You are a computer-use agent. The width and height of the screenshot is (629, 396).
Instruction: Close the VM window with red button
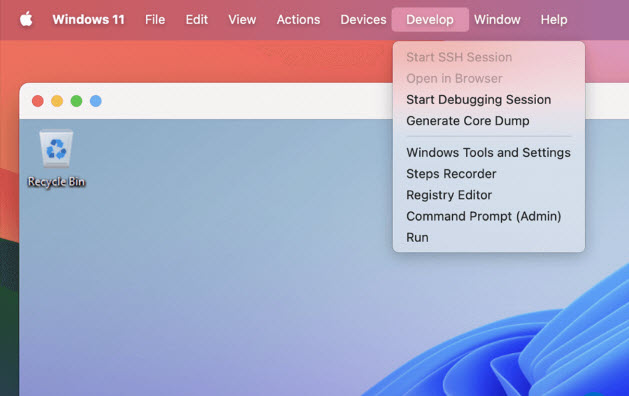38,101
